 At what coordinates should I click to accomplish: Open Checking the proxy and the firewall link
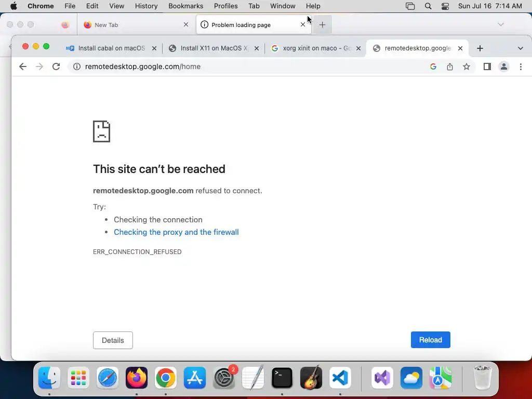click(x=176, y=232)
